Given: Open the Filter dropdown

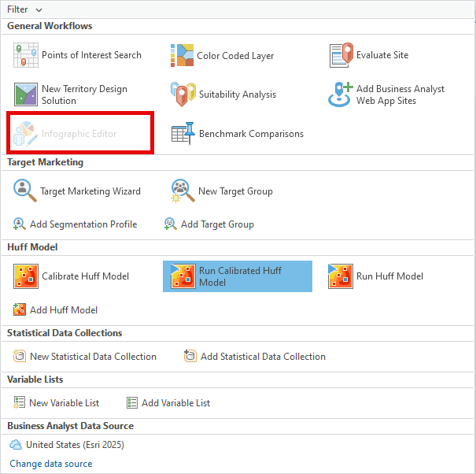Looking at the screenshot, I should tap(24, 9).
